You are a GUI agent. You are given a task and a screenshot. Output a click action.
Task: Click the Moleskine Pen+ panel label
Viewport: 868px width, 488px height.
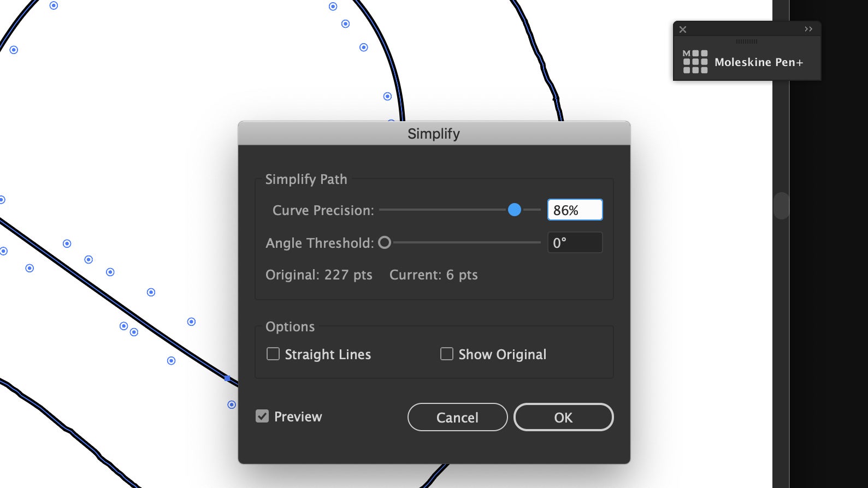coord(759,62)
